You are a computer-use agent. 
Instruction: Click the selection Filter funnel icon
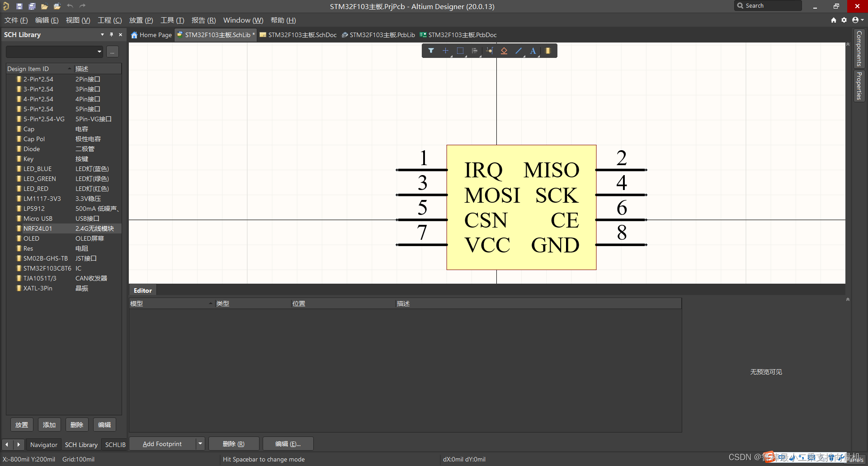tap(431, 51)
